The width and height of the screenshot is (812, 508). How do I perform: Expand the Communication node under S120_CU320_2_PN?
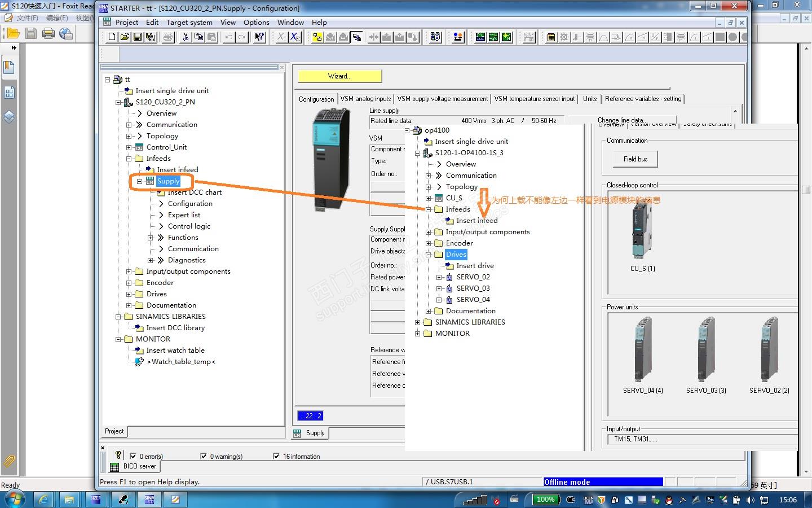click(129, 125)
